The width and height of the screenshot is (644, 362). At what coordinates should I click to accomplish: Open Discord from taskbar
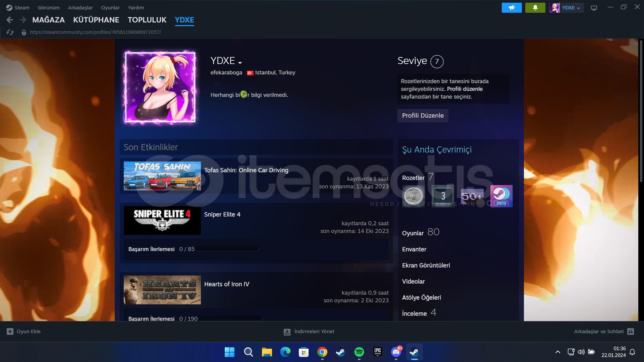coord(396,352)
